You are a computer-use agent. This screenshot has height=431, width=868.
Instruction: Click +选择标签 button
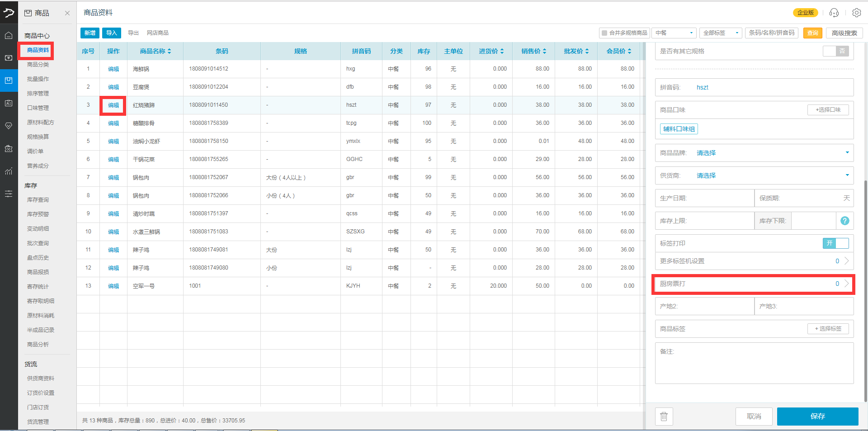point(828,329)
